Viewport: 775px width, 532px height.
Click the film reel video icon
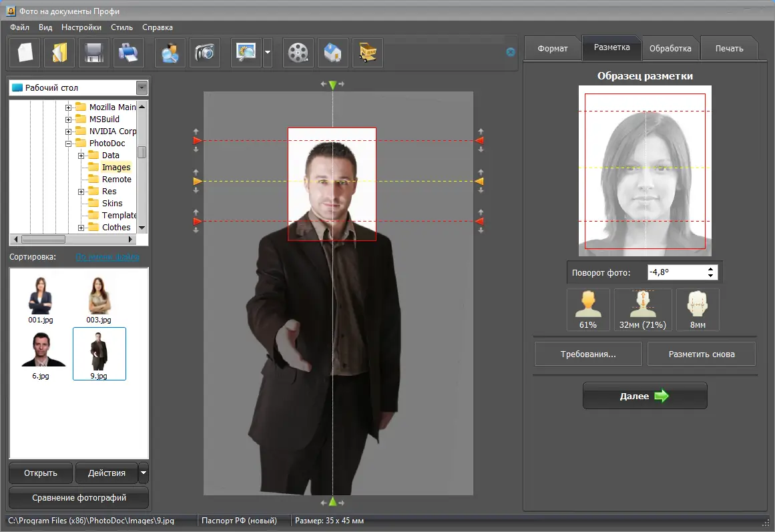[298, 53]
